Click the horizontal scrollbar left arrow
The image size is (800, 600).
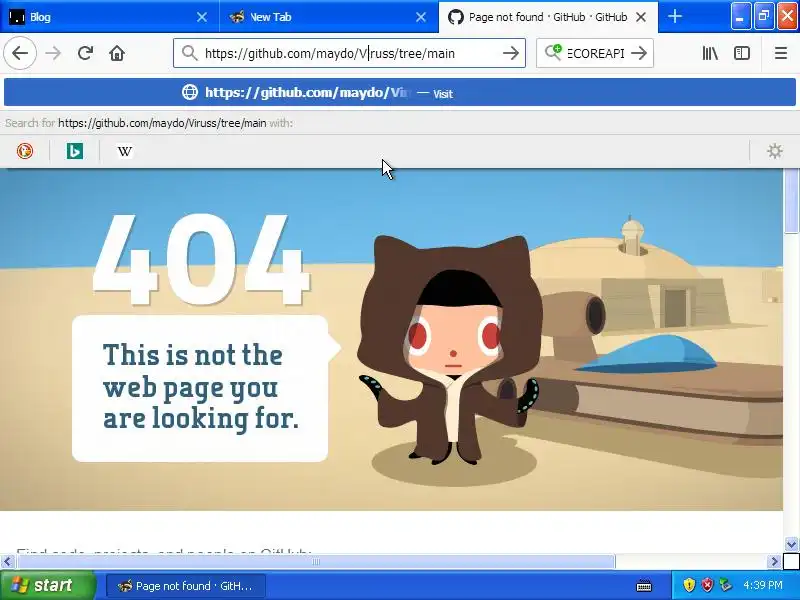coord(7,562)
